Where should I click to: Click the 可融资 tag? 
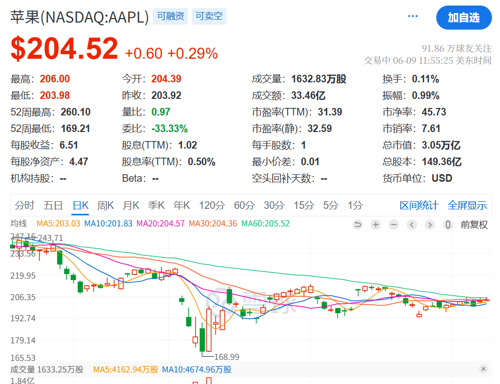(170, 16)
